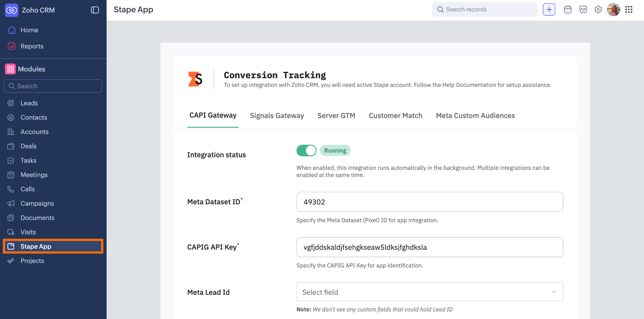Open the settings gear icon
Image resolution: width=644 pixels, height=319 pixels.
pyautogui.click(x=598, y=9)
